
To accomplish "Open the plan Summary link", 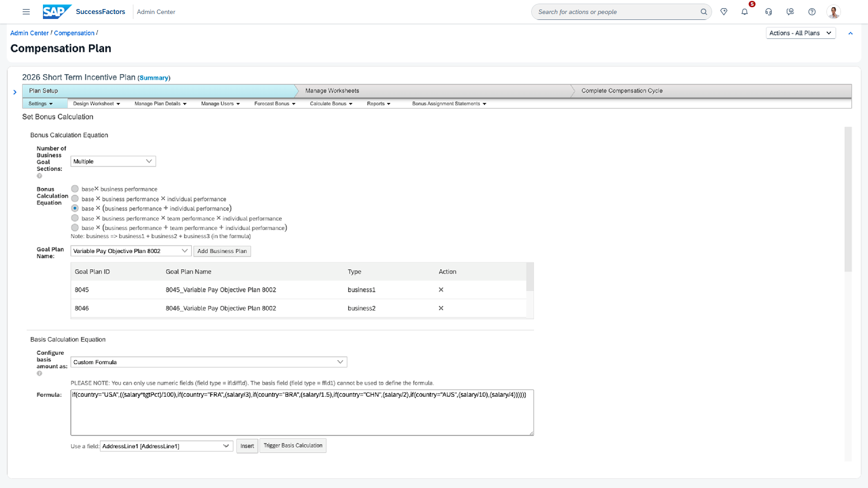I will pos(154,78).
